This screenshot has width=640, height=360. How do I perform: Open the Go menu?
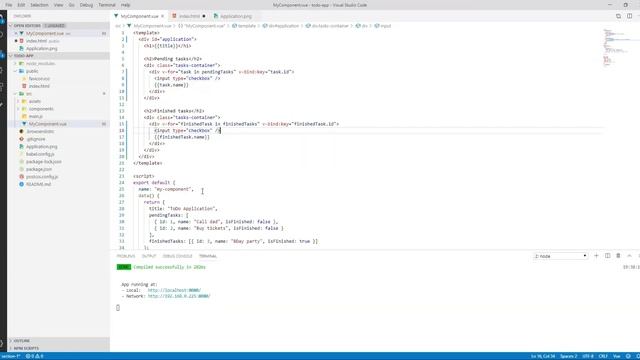[71, 5]
